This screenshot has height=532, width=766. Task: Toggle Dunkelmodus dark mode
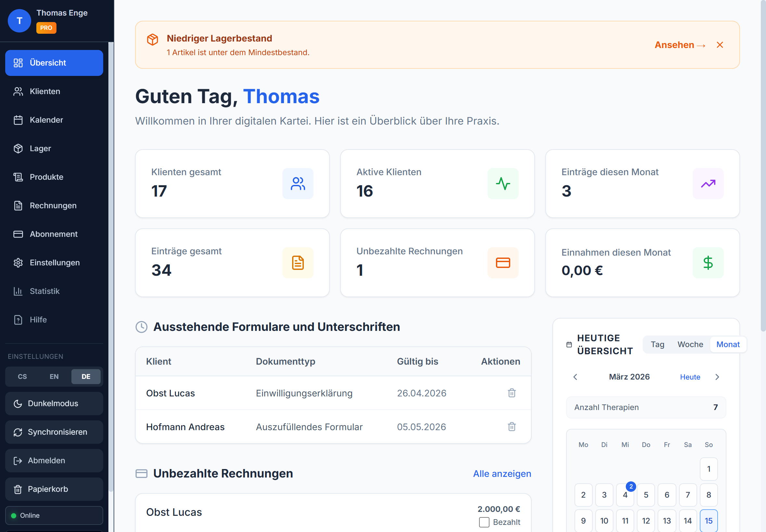53,403
